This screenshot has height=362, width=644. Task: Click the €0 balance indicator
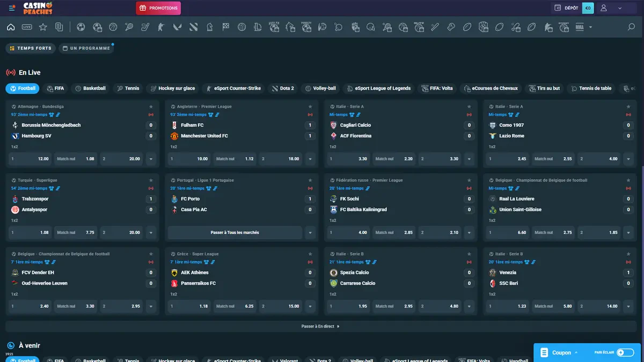click(588, 8)
